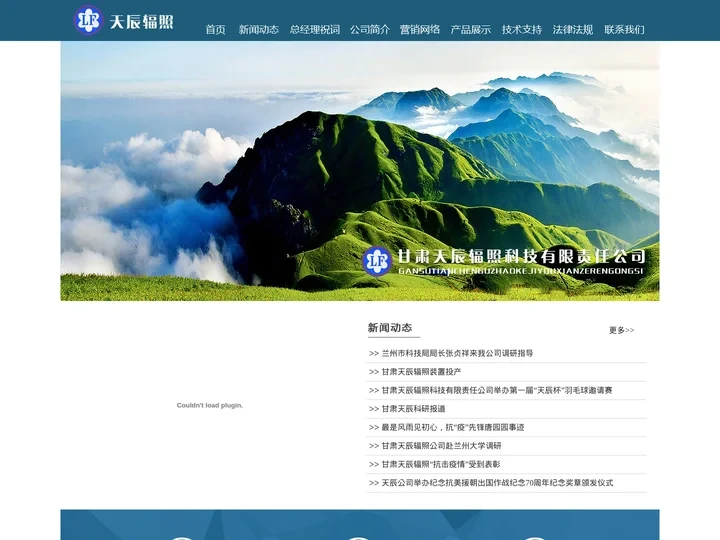Click the "Couldn't load plugin." placeholder

(210, 405)
